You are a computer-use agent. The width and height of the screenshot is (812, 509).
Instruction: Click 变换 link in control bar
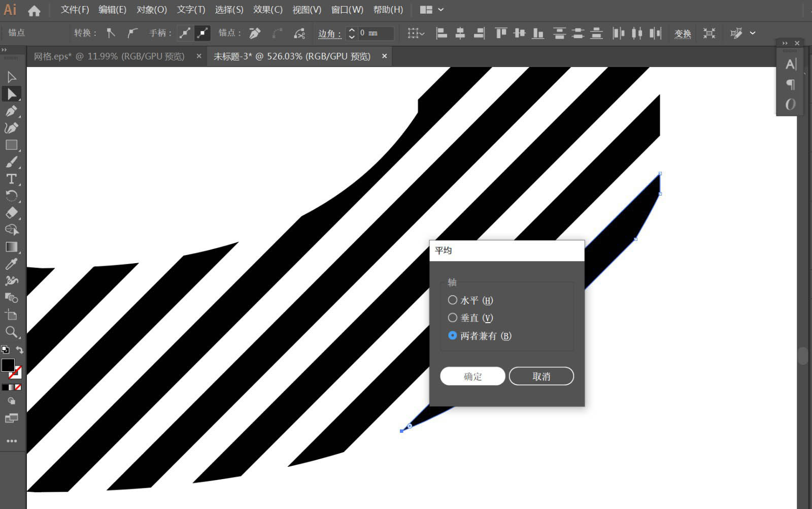(x=683, y=34)
